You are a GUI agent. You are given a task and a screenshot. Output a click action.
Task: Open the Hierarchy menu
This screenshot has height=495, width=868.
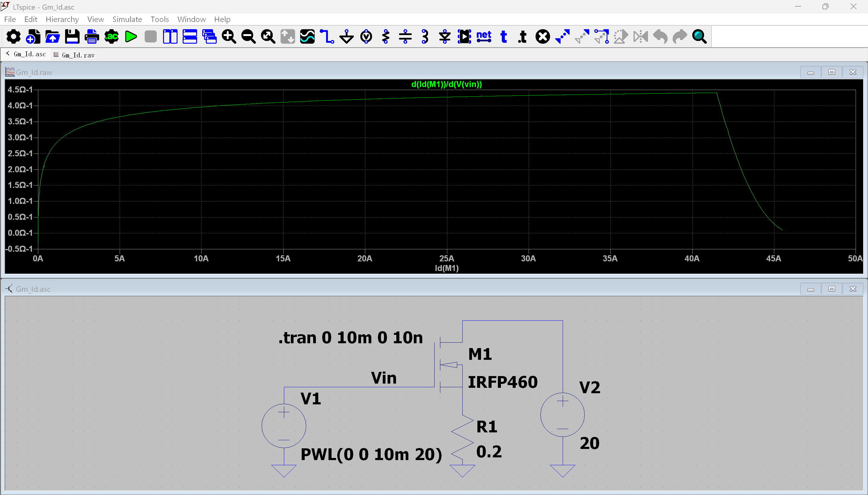[62, 19]
